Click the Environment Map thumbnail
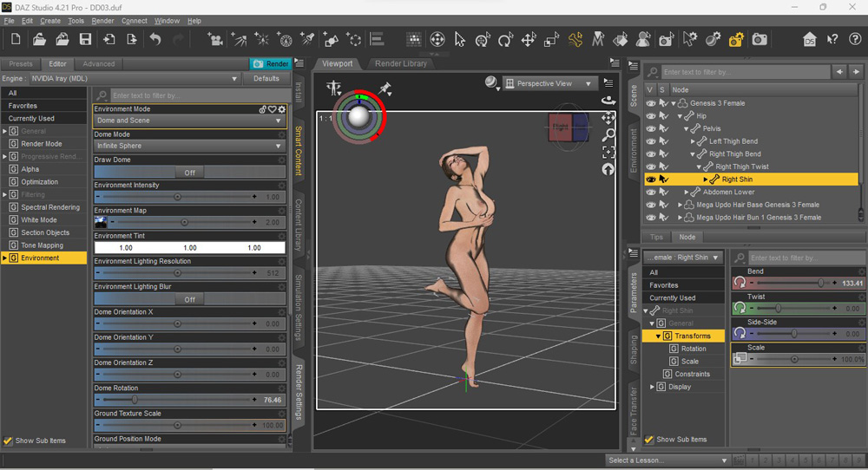 [101, 222]
